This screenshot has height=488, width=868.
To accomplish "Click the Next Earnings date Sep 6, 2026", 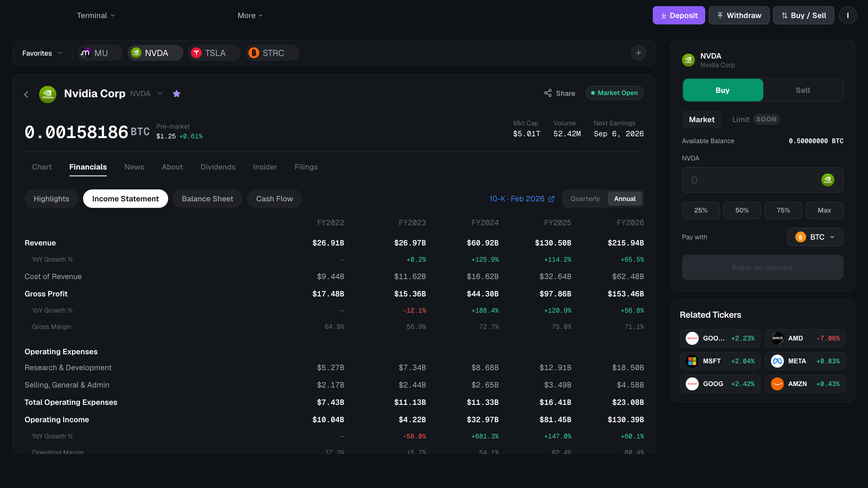I will click(x=618, y=134).
